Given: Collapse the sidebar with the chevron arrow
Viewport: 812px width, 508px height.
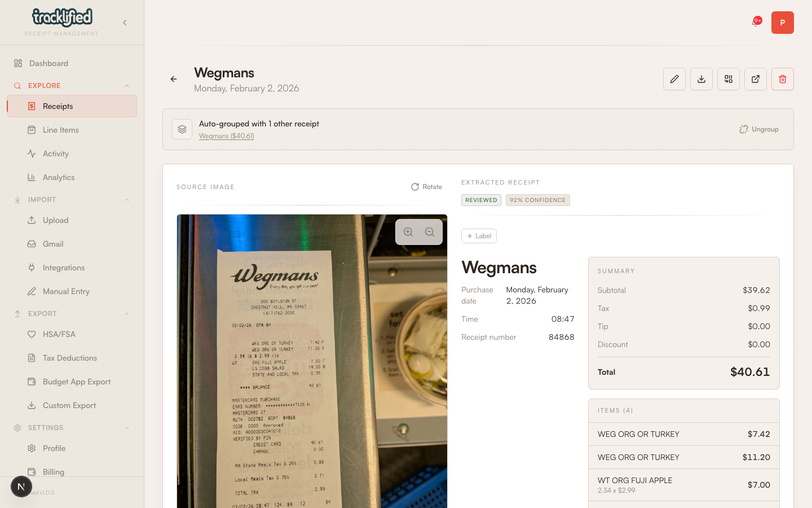Looking at the screenshot, I should (x=125, y=23).
